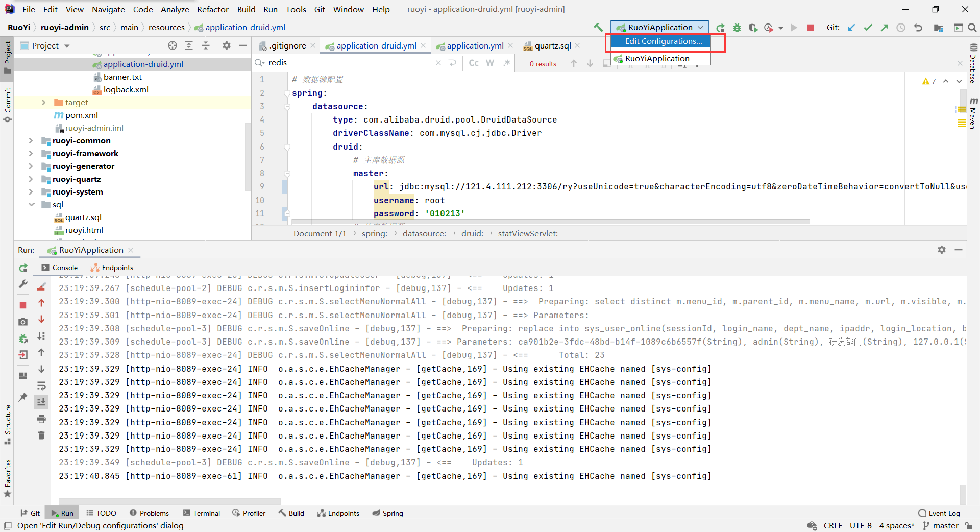Open the Refactor menu
This screenshot has height=532, width=980.
[213, 9]
